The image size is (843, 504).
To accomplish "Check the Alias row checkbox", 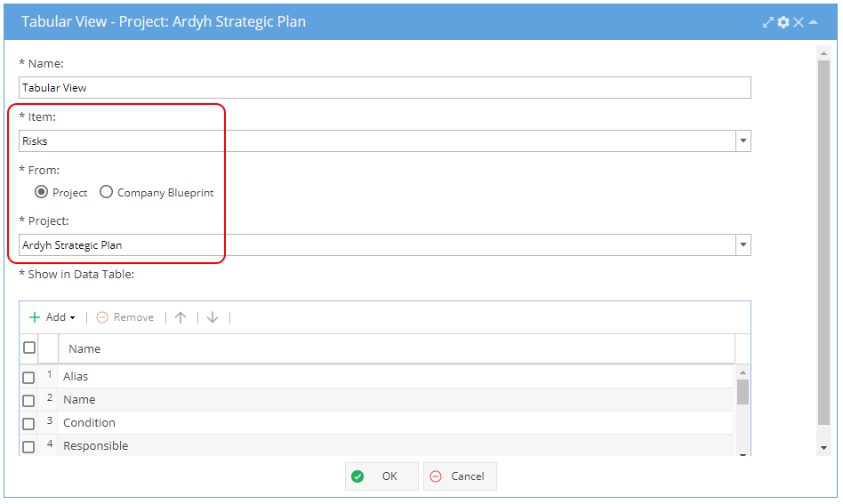I will pyautogui.click(x=28, y=378).
